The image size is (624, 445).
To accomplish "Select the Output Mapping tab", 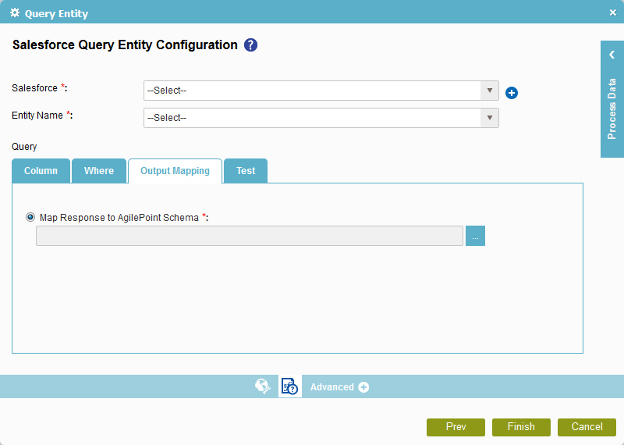I will click(x=175, y=171).
